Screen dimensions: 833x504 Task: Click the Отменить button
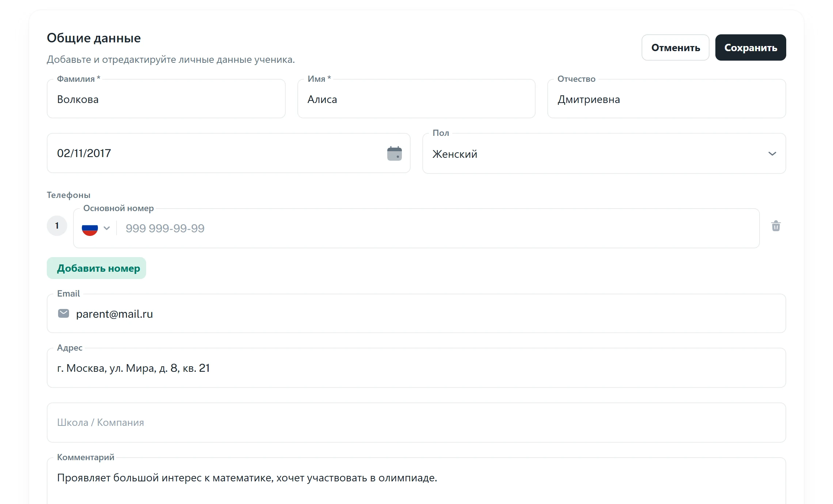(x=676, y=47)
